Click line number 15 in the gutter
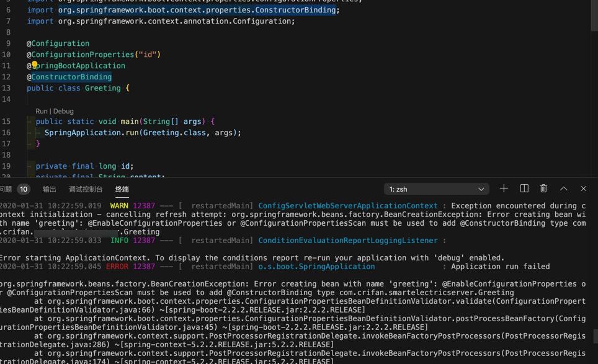The height and width of the screenshot is (364, 598). pos(6,122)
